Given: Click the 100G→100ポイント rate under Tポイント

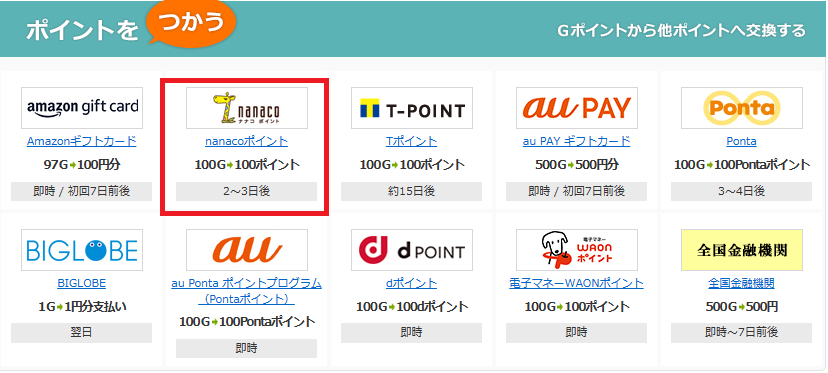Looking at the screenshot, I should pos(412,164).
